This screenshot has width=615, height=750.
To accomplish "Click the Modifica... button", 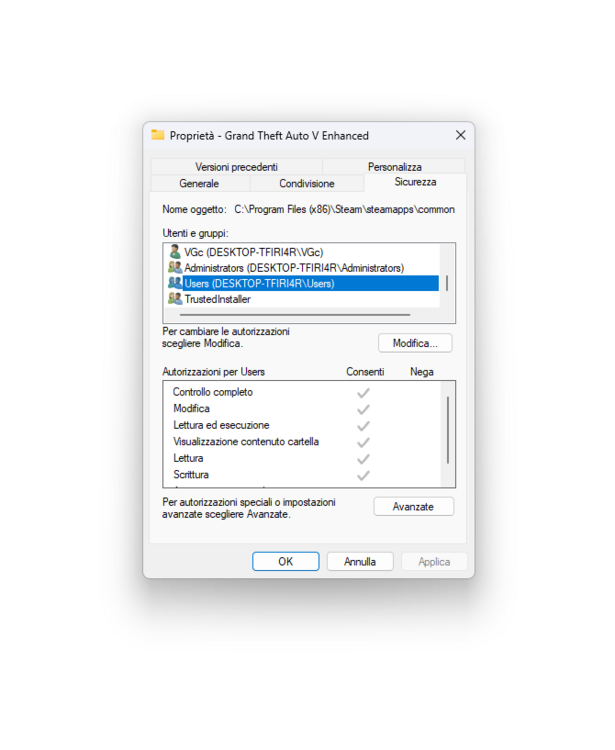I will (x=415, y=343).
